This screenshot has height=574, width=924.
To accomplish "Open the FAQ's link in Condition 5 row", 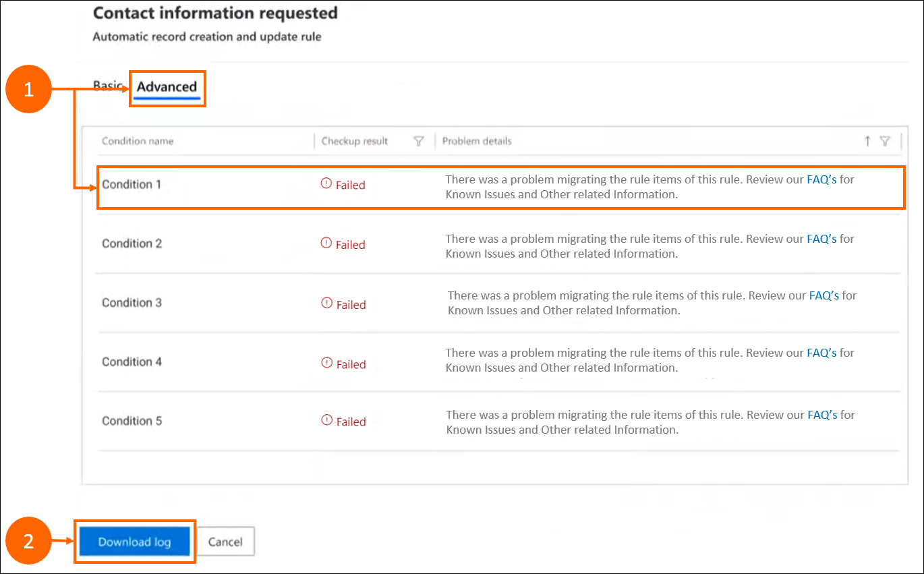I will tap(822, 415).
